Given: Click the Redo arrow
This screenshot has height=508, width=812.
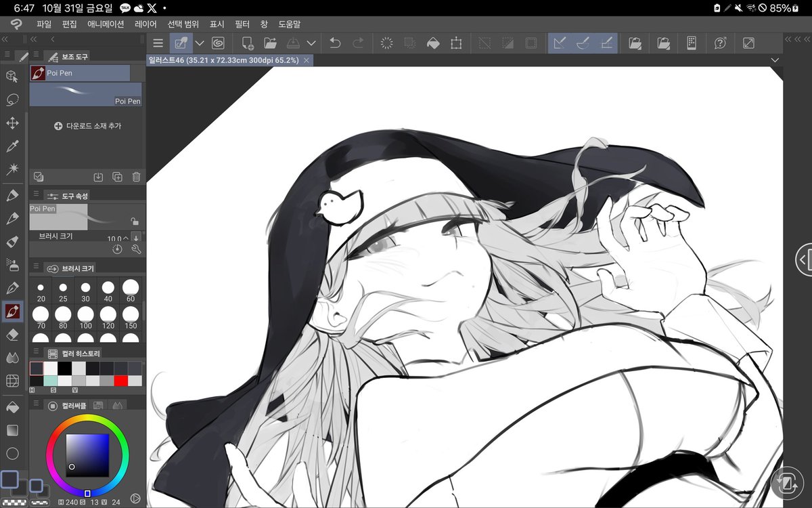Looking at the screenshot, I should (358, 43).
